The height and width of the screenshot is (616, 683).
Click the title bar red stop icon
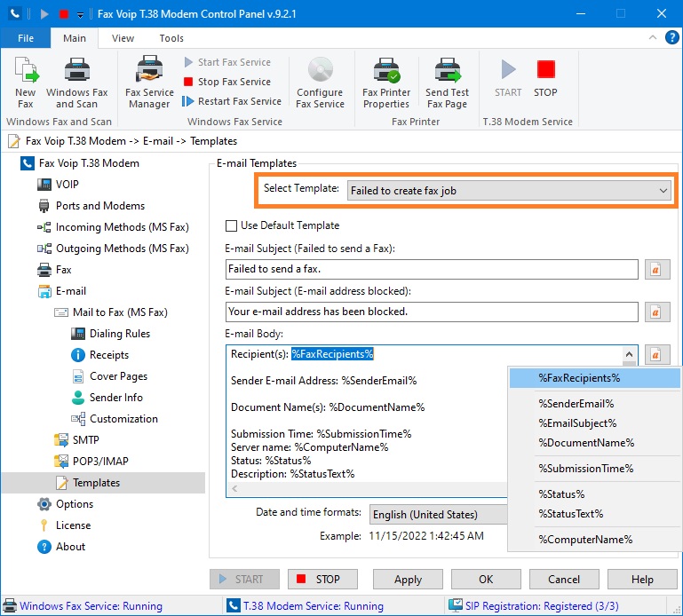[x=64, y=14]
